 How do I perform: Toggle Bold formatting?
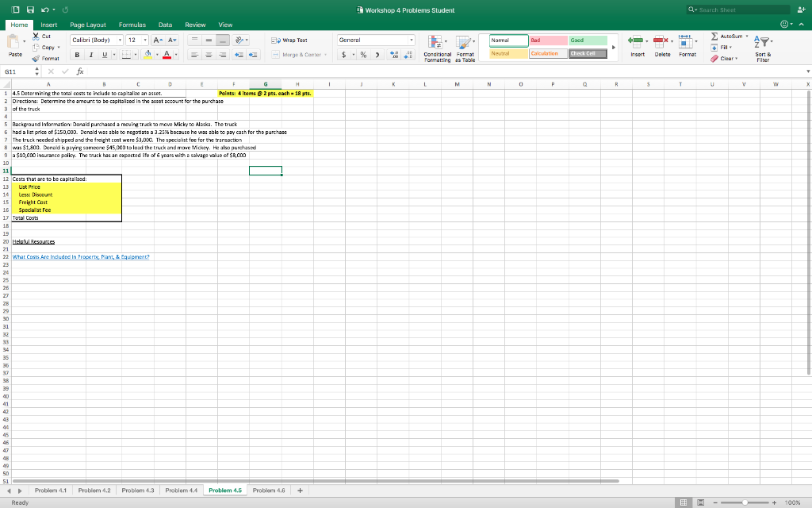pyautogui.click(x=77, y=55)
